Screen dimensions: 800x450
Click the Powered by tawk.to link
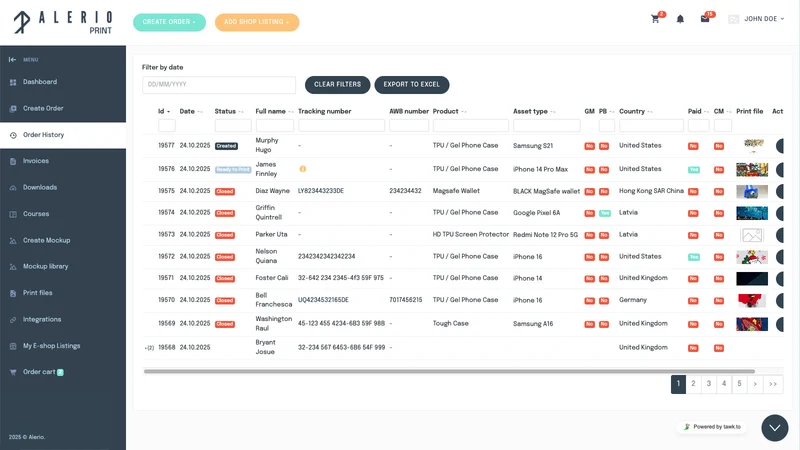[712, 427]
